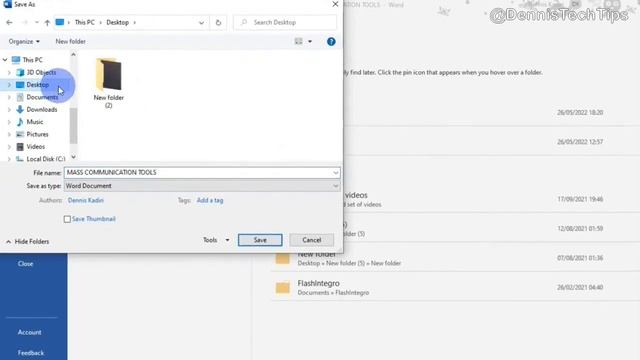The height and width of the screenshot is (360, 640).
Task: Click Desktop in the address breadcrumb
Action: point(118,22)
